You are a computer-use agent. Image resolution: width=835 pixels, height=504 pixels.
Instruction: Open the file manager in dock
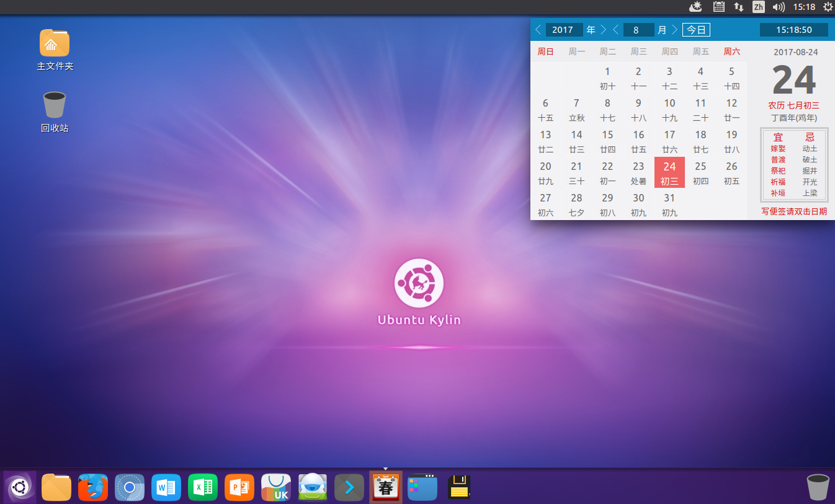click(56, 487)
